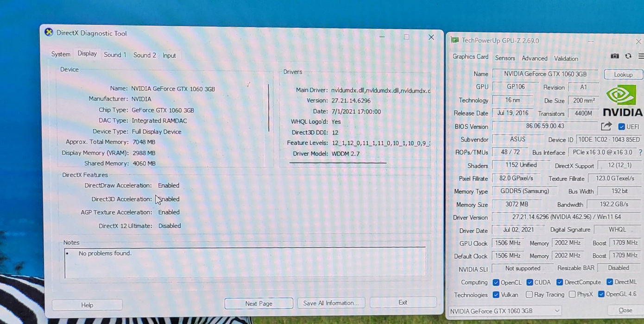Click Chip Type value in Device panel

tap(163, 110)
